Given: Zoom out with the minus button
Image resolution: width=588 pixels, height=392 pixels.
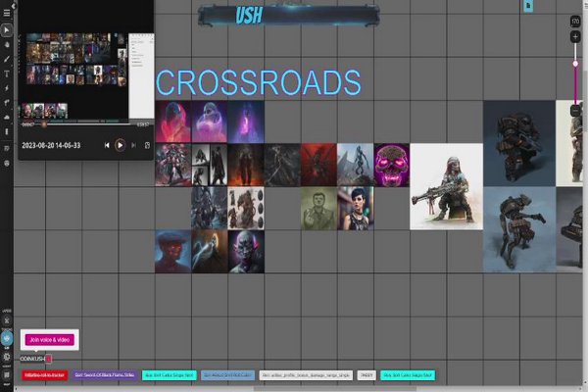Looking at the screenshot, I should [575, 111].
